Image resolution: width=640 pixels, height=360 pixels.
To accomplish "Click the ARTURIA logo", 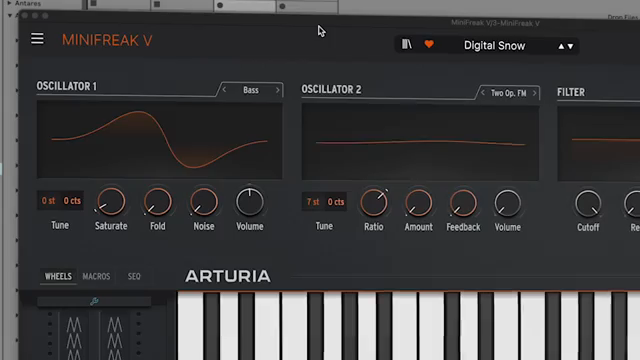I will [227, 276].
